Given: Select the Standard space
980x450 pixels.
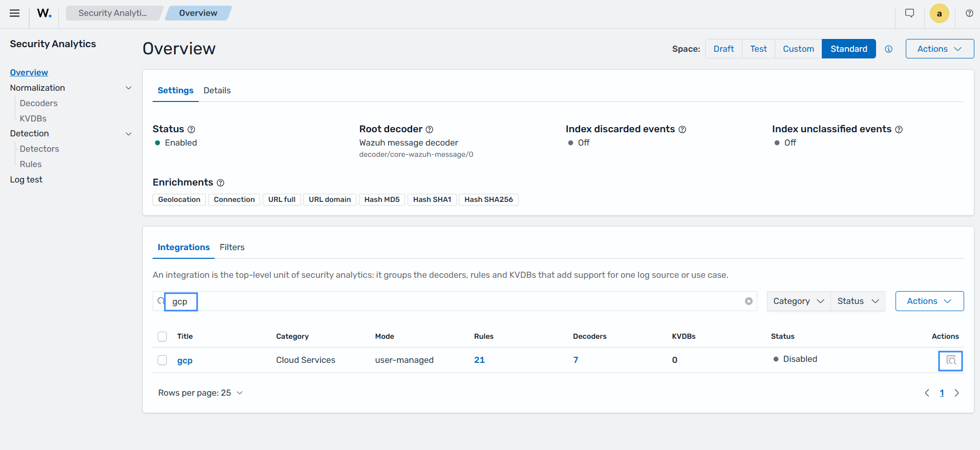Looking at the screenshot, I should (x=849, y=49).
